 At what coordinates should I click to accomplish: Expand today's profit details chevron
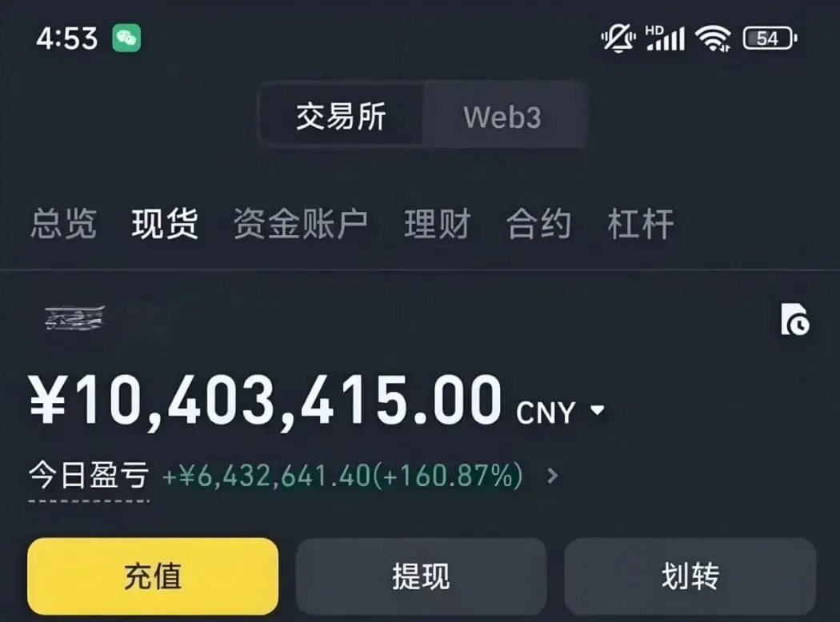click(552, 476)
